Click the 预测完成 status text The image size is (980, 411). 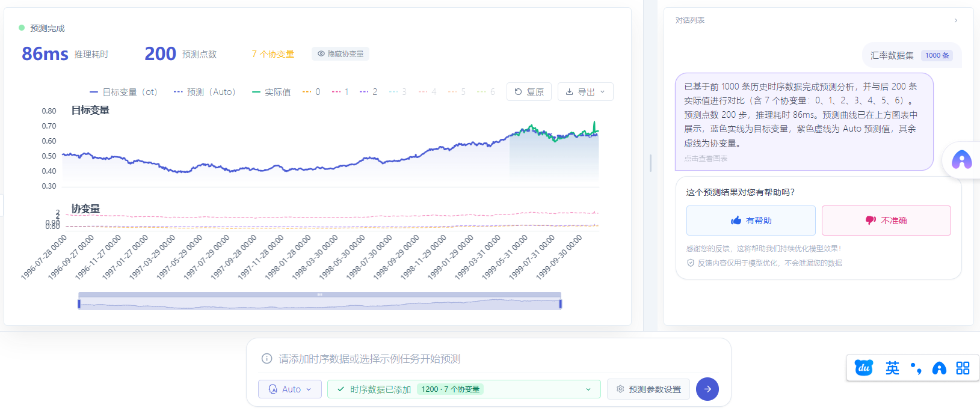(48, 28)
